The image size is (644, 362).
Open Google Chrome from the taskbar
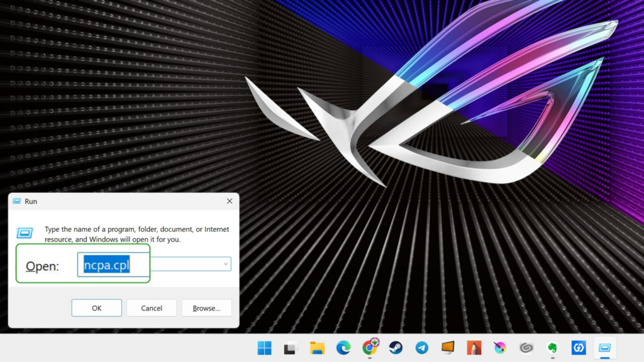(x=370, y=348)
